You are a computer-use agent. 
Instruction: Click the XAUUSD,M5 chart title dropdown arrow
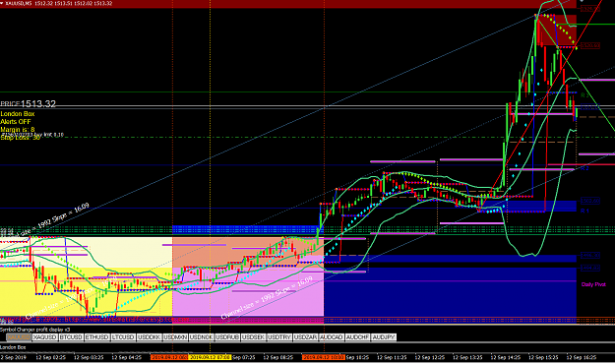click(2, 3)
